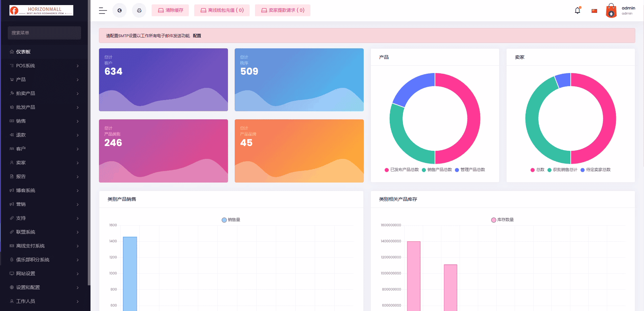
Task: Click the HorizonMall logo
Action: 41,10
